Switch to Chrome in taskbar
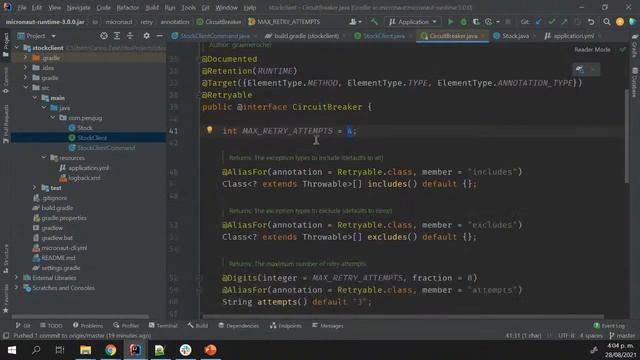Image resolution: width=640 pixels, height=360 pixels. (x=111, y=350)
